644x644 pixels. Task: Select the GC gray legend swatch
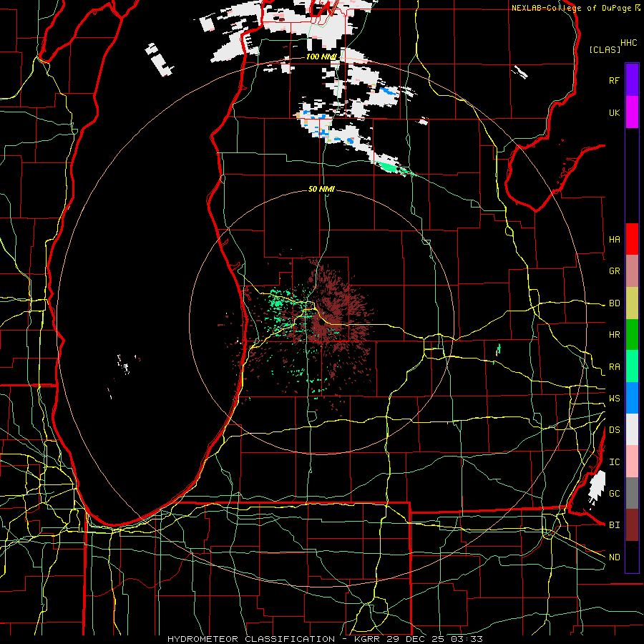pos(632,493)
